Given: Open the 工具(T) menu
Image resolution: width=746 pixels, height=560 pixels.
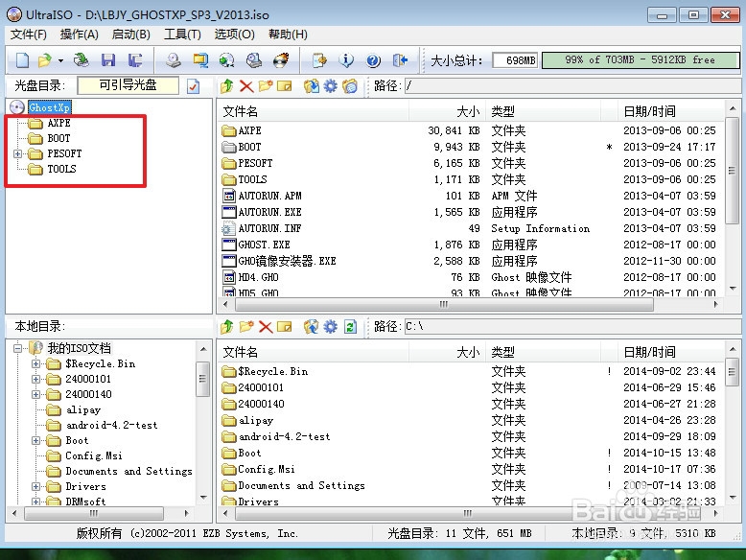Looking at the screenshot, I should coord(182,35).
